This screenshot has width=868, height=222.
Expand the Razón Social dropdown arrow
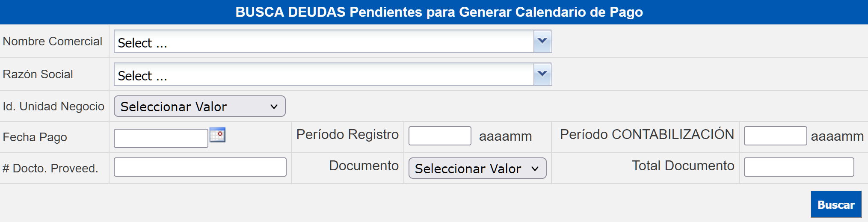542,74
